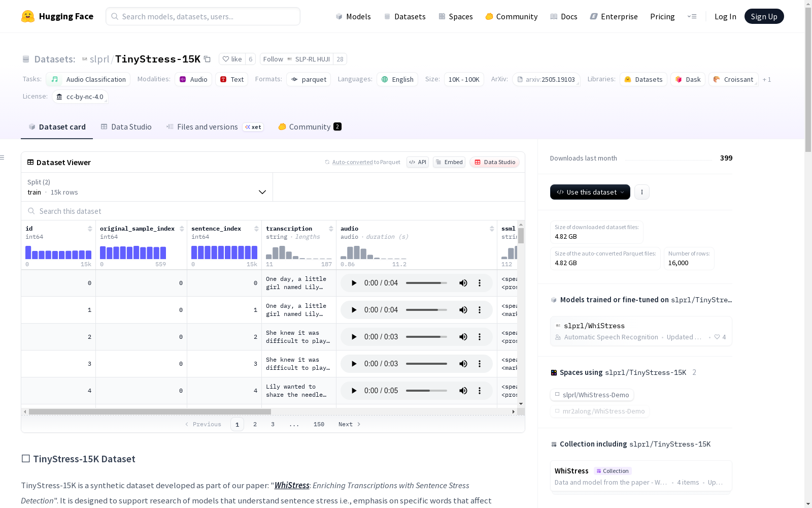The height and width of the screenshot is (508, 812).
Task: Toggle the left sidebar menu icon
Action: pyautogui.click(x=3, y=157)
